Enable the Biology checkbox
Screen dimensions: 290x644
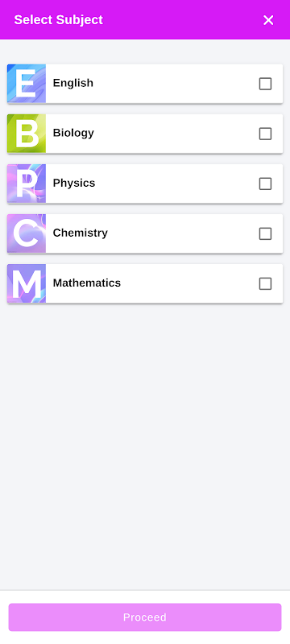tap(265, 134)
